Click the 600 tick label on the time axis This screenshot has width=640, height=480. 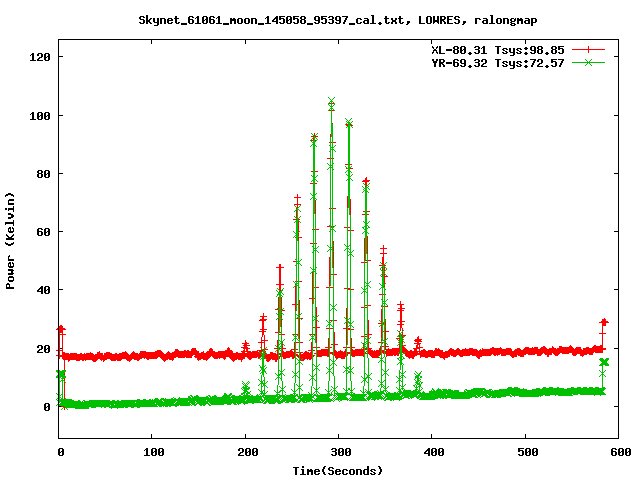pos(619,452)
